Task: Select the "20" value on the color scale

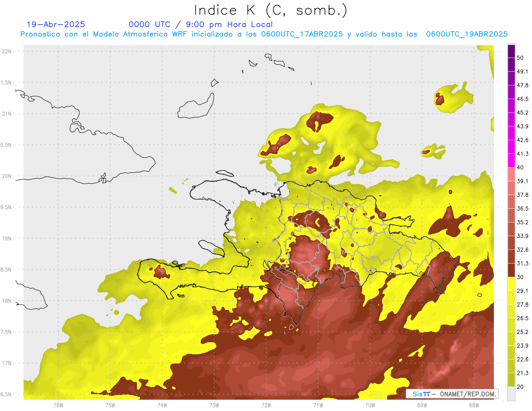Action: pos(520,387)
